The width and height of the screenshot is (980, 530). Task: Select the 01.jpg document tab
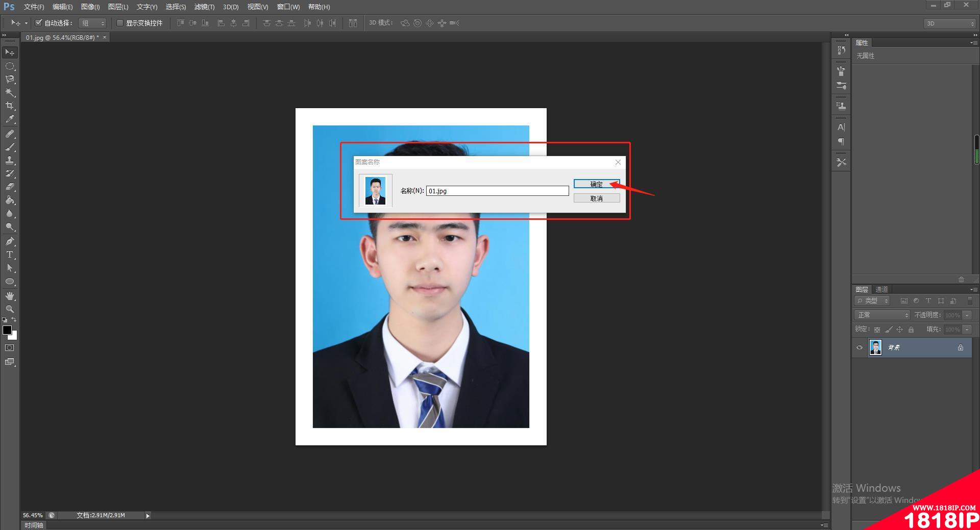coord(62,37)
